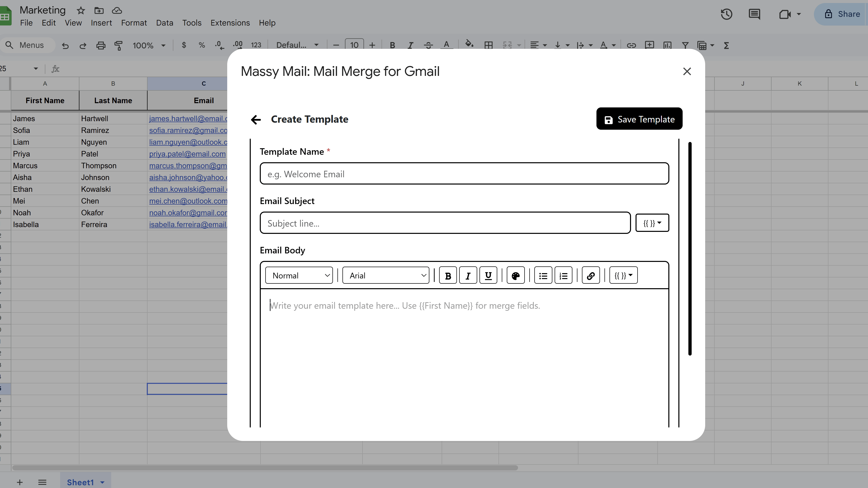The image size is (868, 488).
Task: Toggle italic formatting in the Email Body
Action: click(468, 275)
